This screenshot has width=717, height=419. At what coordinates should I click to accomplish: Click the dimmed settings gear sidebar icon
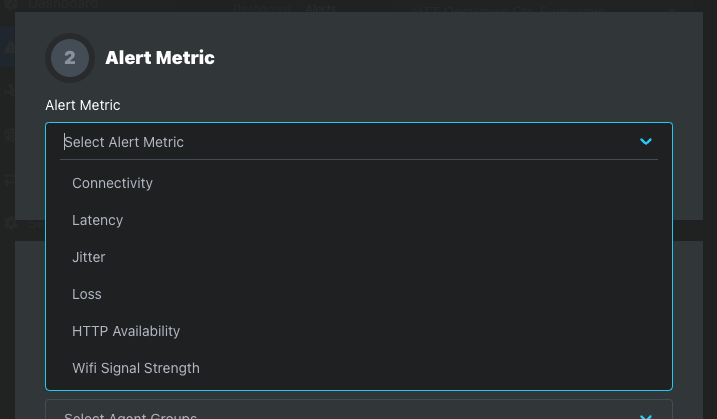(11, 224)
